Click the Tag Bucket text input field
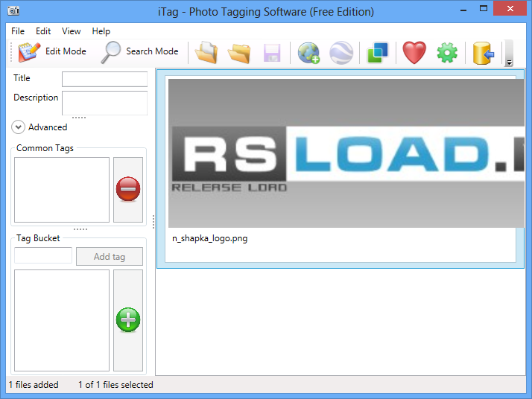This screenshot has width=532, height=399. coord(43,255)
